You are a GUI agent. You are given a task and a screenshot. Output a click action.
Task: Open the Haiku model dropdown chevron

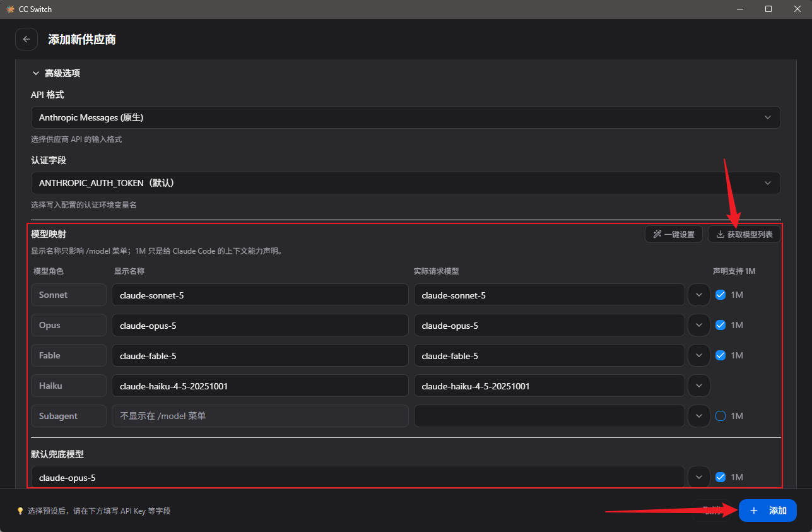tap(699, 386)
